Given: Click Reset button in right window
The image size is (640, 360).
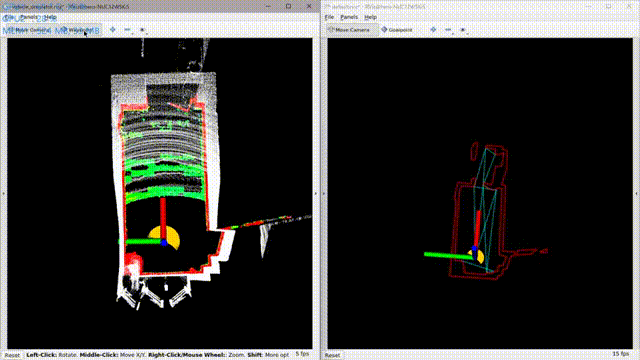Looking at the screenshot, I should pos(333,355).
